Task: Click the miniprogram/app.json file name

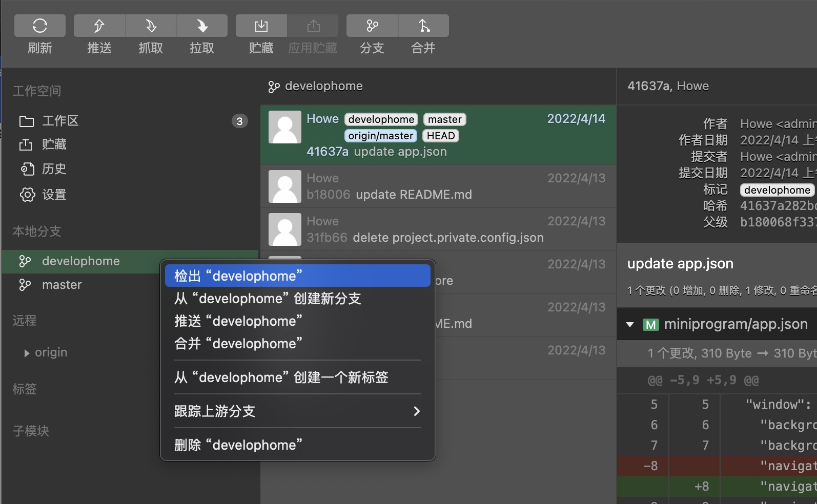Action: [736, 324]
